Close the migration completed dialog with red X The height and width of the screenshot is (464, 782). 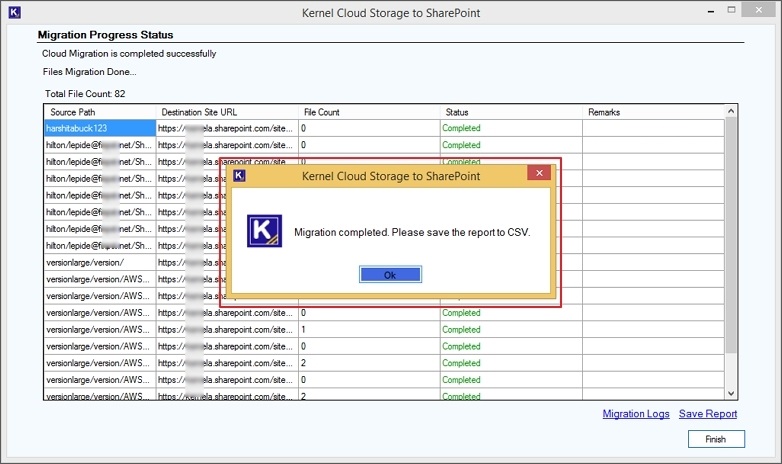click(539, 173)
